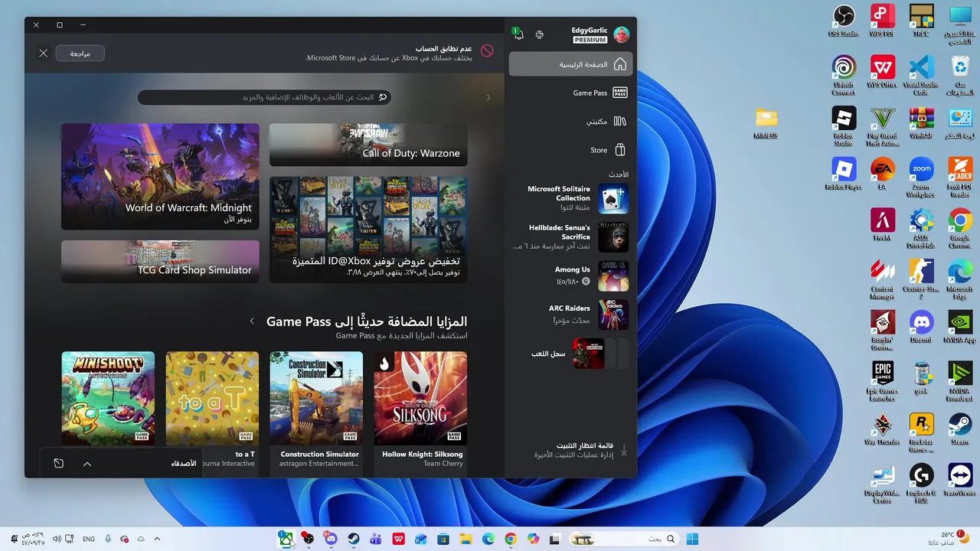Open Google Chrome desktop shortcut
This screenshot has width=980, height=551.
click(960, 228)
